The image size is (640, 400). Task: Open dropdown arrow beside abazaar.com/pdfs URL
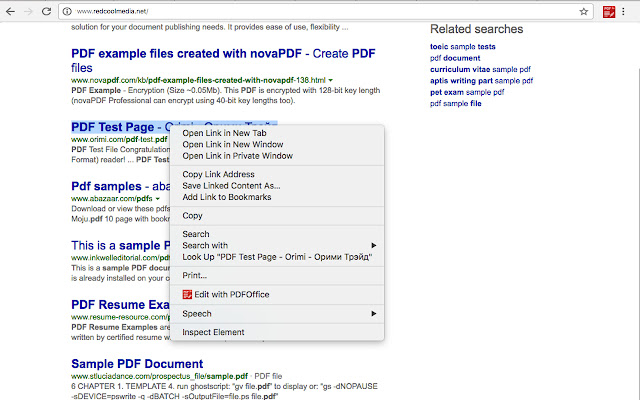point(158,199)
